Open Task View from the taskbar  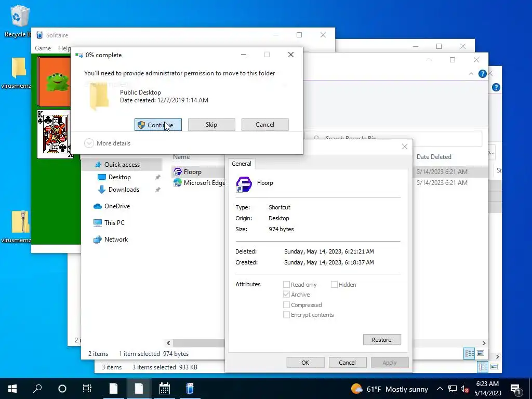(x=87, y=389)
